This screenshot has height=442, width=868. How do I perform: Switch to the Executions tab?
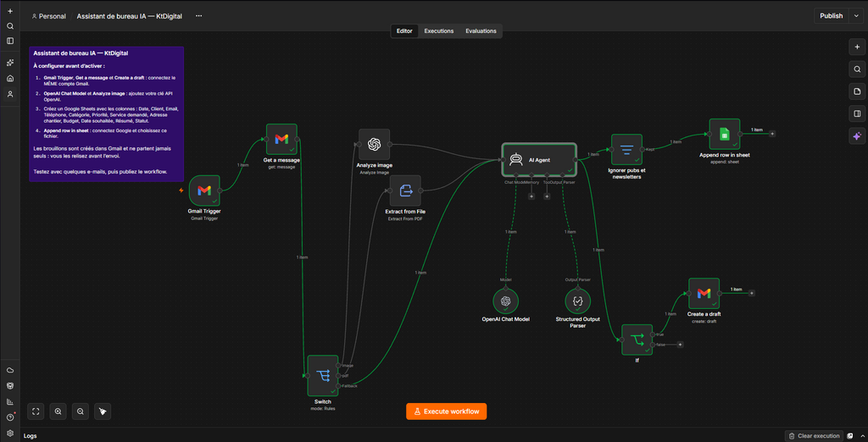click(x=439, y=31)
